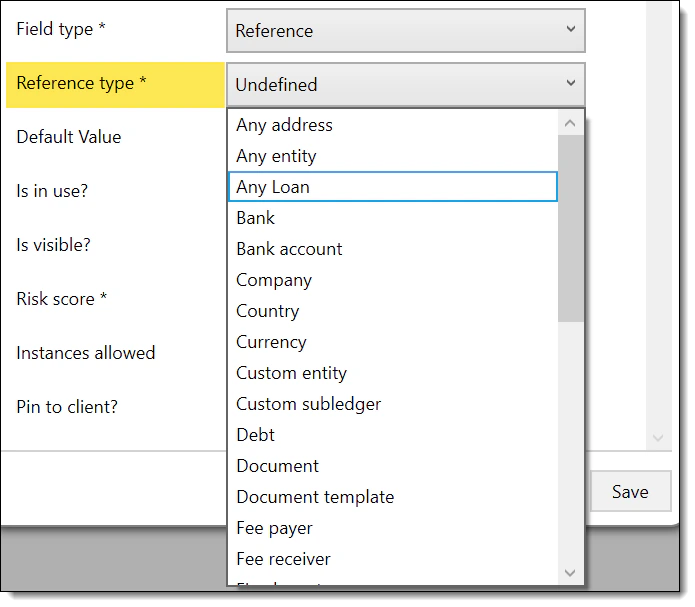
Task: Select 'Debt' option
Action: coord(393,435)
